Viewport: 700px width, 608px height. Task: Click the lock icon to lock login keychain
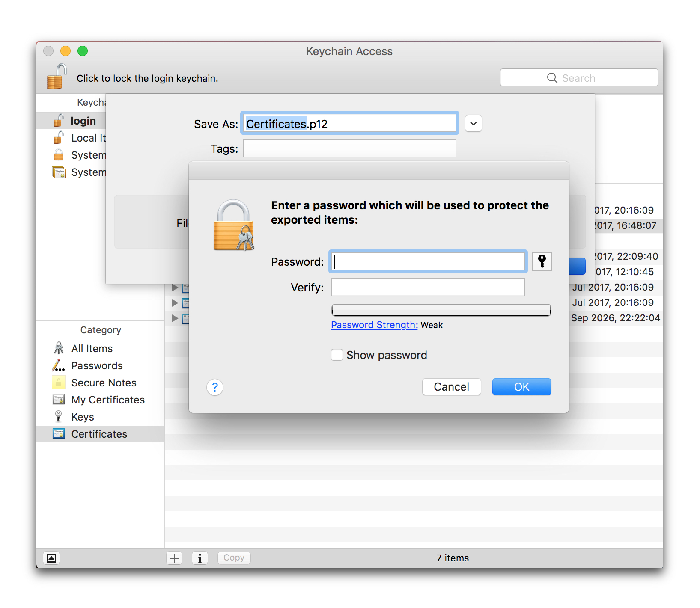(57, 77)
